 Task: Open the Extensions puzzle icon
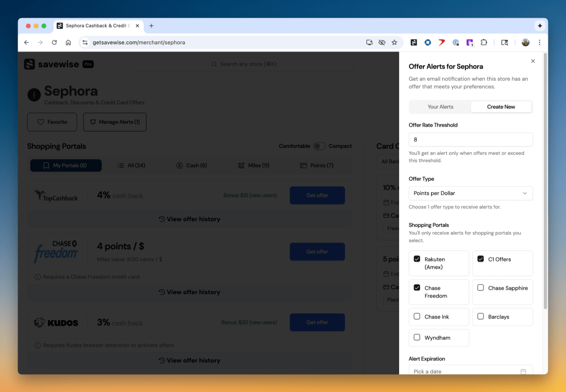(484, 43)
